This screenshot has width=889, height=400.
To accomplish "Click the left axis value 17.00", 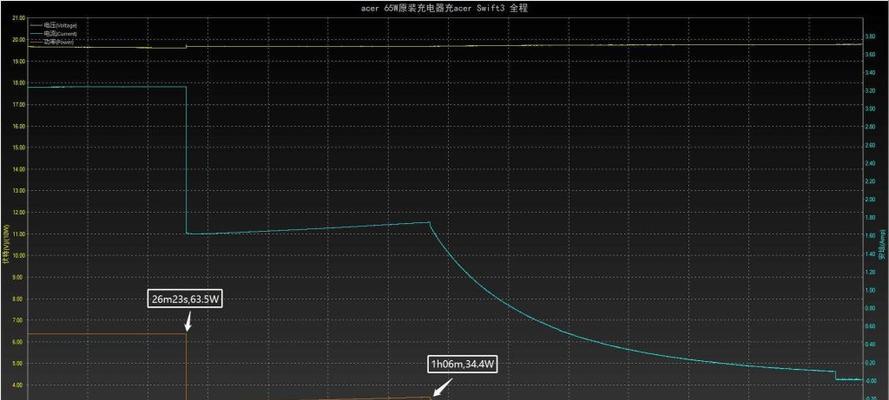I will (19, 105).
